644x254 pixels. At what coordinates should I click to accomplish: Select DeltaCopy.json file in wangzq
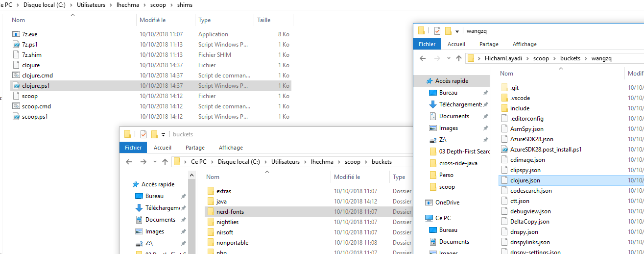tap(529, 222)
